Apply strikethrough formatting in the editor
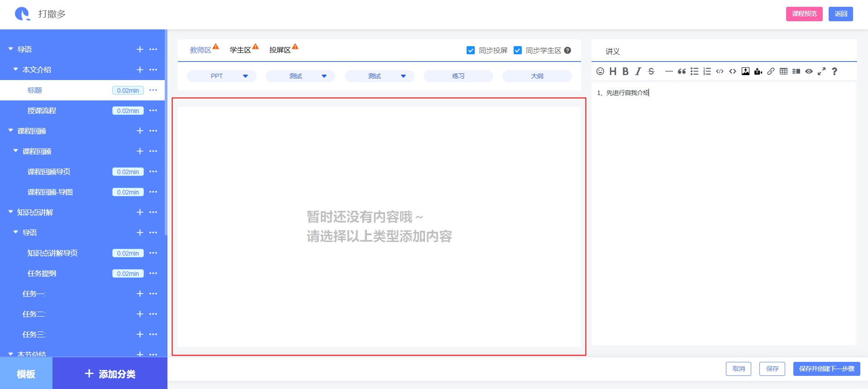 [x=651, y=71]
